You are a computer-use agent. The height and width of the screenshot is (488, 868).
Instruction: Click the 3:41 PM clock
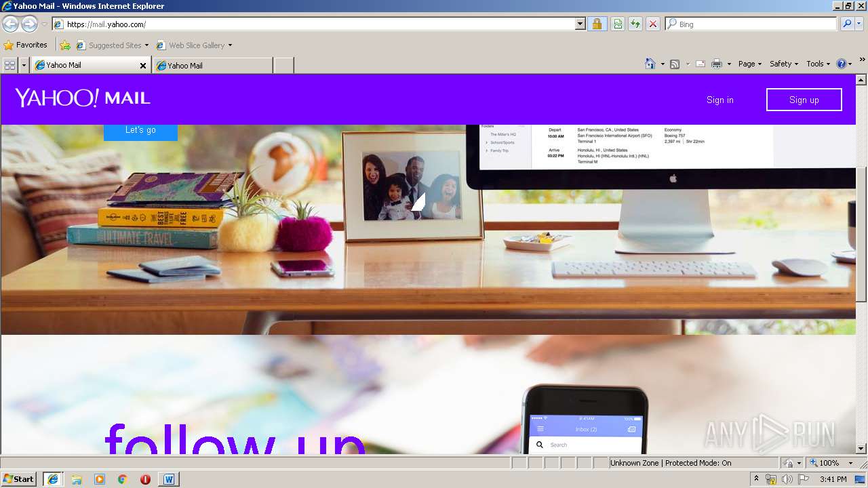click(x=833, y=479)
